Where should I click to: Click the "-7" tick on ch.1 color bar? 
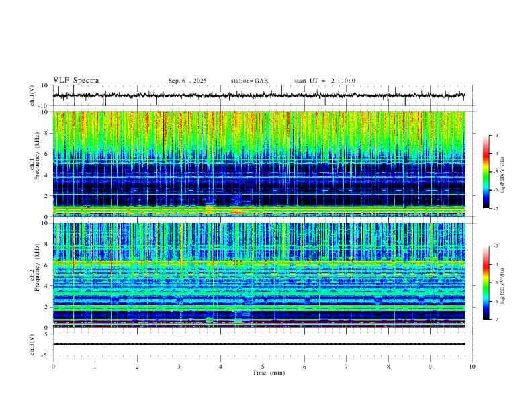[495, 208]
